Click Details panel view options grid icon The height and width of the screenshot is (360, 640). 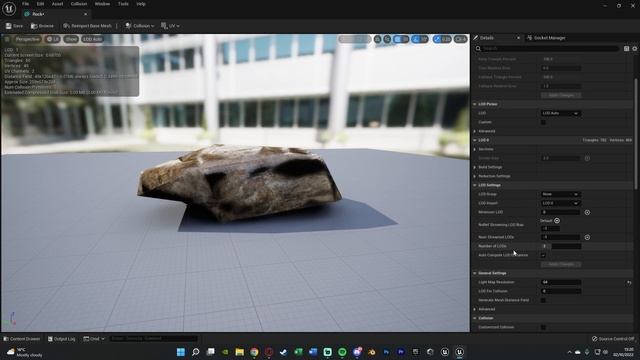pos(627,49)
